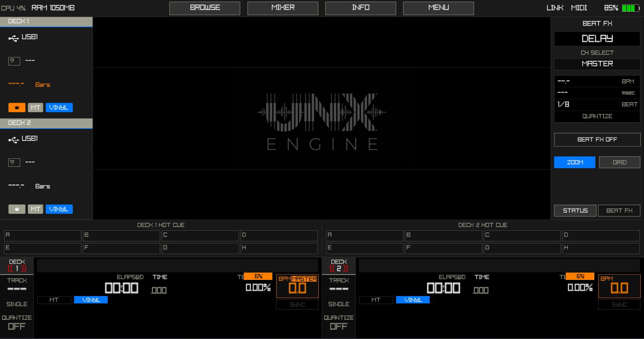
Task: Click the unknown-track question mark icon on Deck 1
Action: [14, 61]
